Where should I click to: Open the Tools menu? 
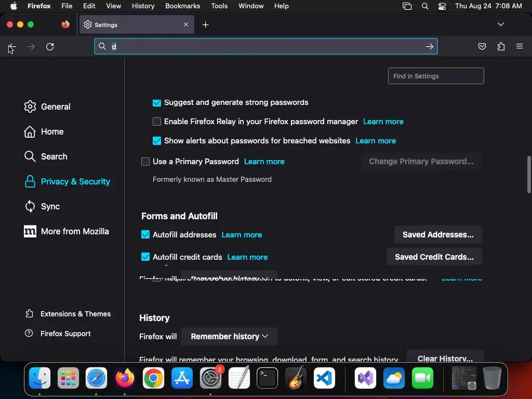(x=219, y=6)
